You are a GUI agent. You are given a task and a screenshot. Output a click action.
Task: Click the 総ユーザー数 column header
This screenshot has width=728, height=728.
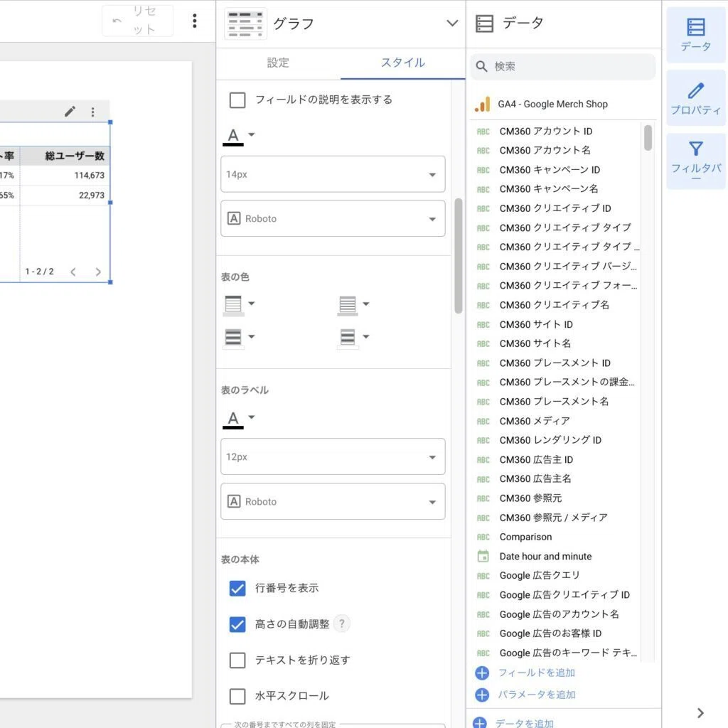[x=74, y=156]
